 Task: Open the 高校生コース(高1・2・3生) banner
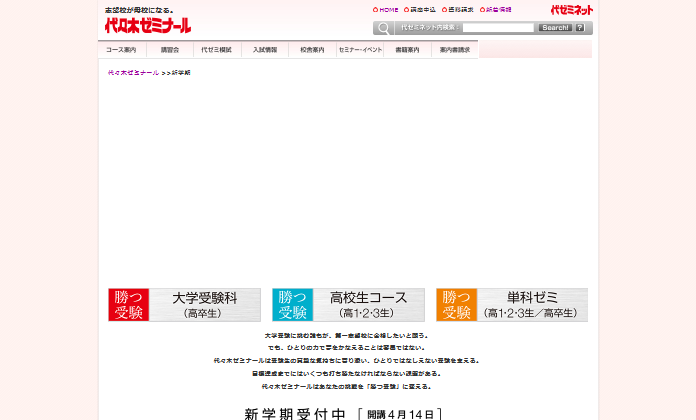[x=348, y=305]
